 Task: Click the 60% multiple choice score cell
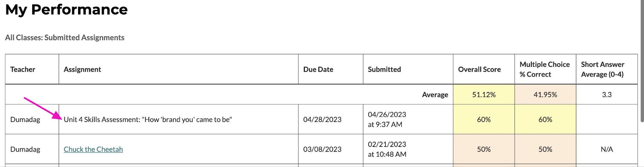(x=545, y=120)
